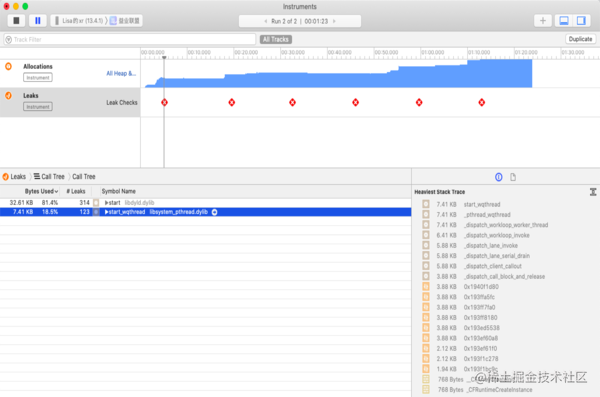Open the document icon in the inspector
The image size is (600, 397).
tap(513, 177)
